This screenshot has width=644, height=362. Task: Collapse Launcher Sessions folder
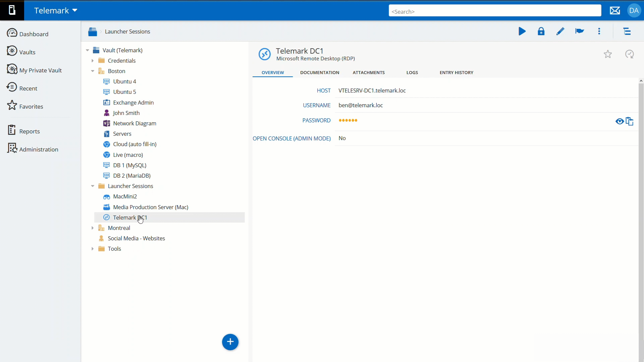tap(93, 186)
